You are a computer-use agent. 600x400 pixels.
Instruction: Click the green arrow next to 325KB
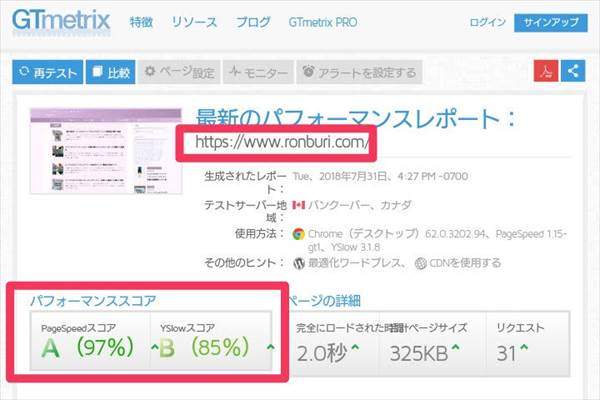tap(455, 348)
